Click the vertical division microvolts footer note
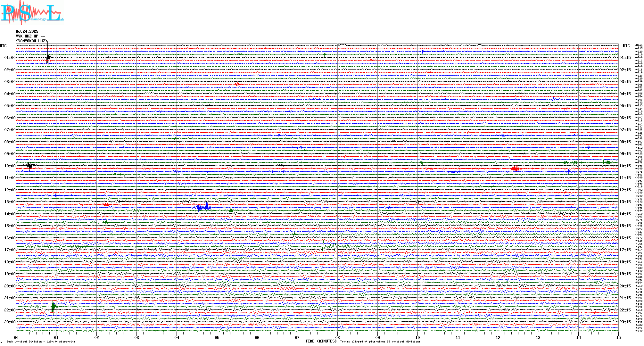644x346 pixels. coord(41,342)
